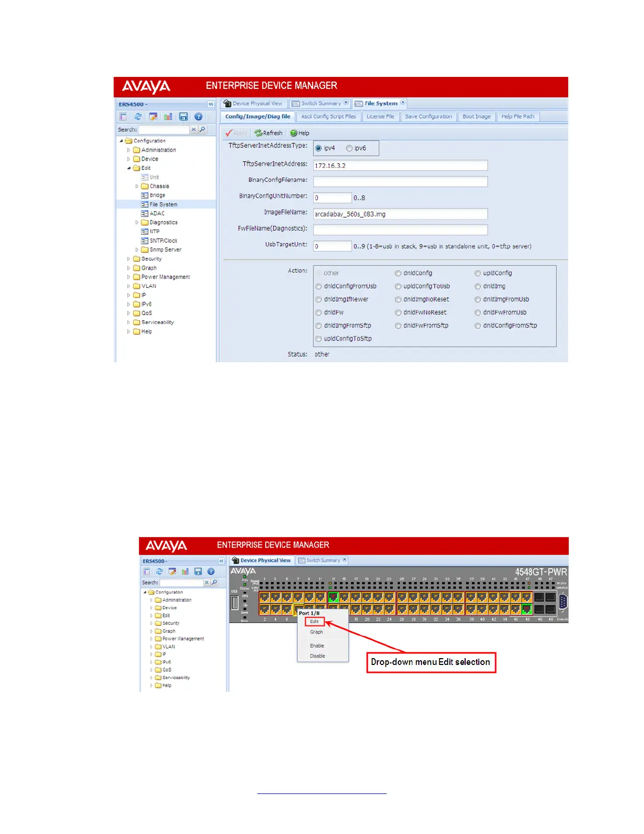Close the Switch Summary tab in upper window

coord(346,103)
